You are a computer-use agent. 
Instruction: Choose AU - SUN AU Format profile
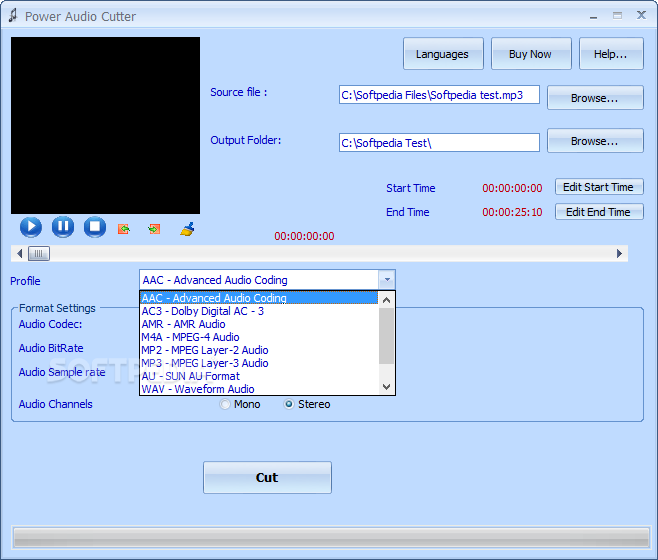click(x=259, y=376)
